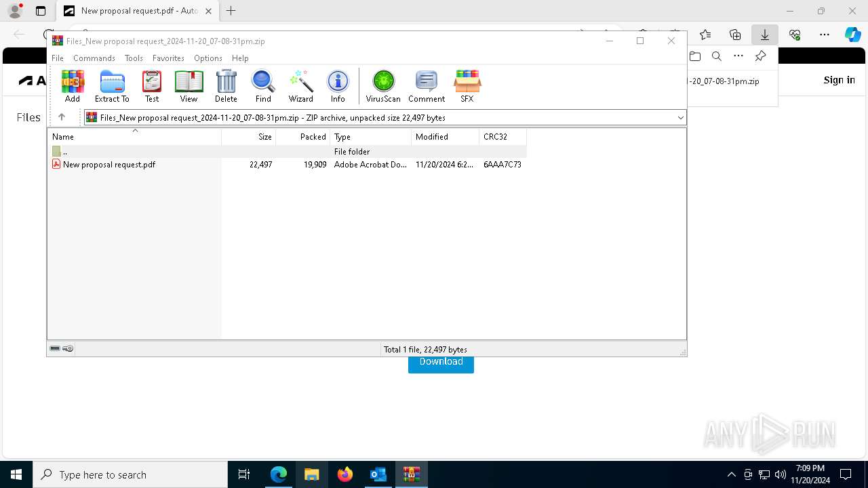Click the PDF file icon for New proposal request
The height and width of the screenshot is (488, 868).
56,164
